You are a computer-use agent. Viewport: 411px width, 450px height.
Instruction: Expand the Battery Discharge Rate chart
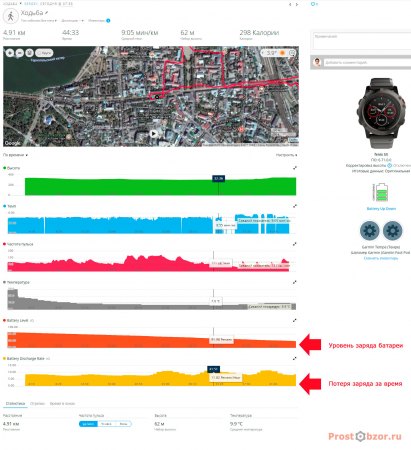tap(295, 358)
